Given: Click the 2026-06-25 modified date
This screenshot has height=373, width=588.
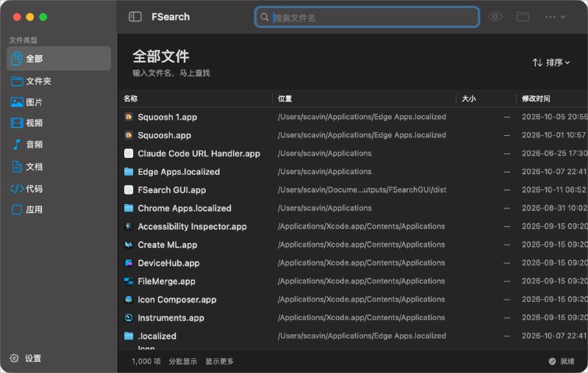Looking at the screenshot, I should (x=554, y=153).
